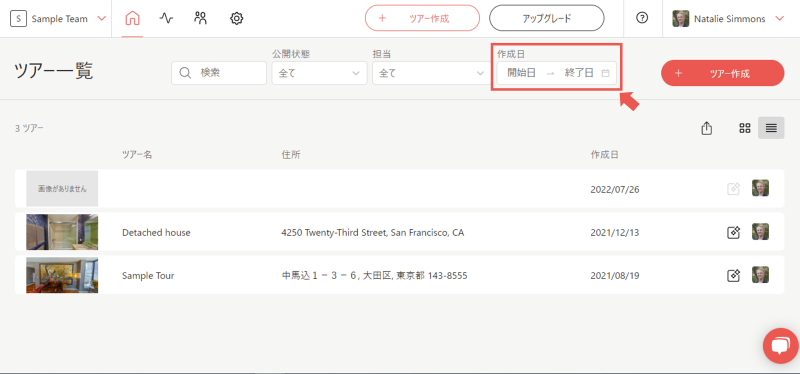
Task: Click the share/export icon
Action: click(x=706, y=128)
